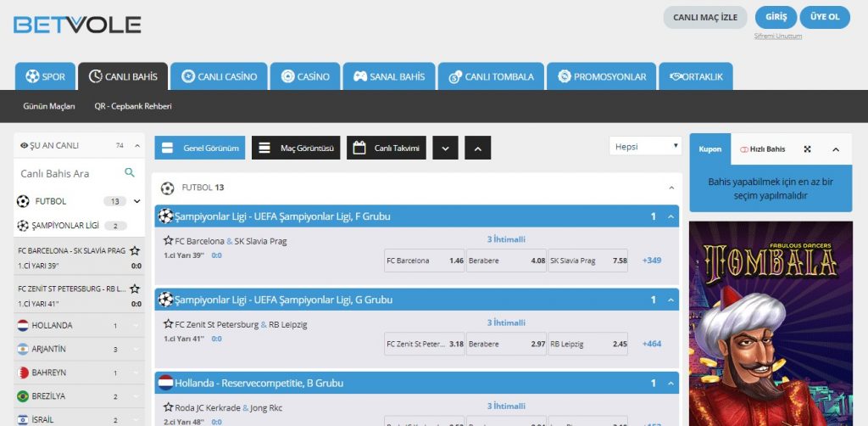Click the BETVOLE logo

point(77,25)
